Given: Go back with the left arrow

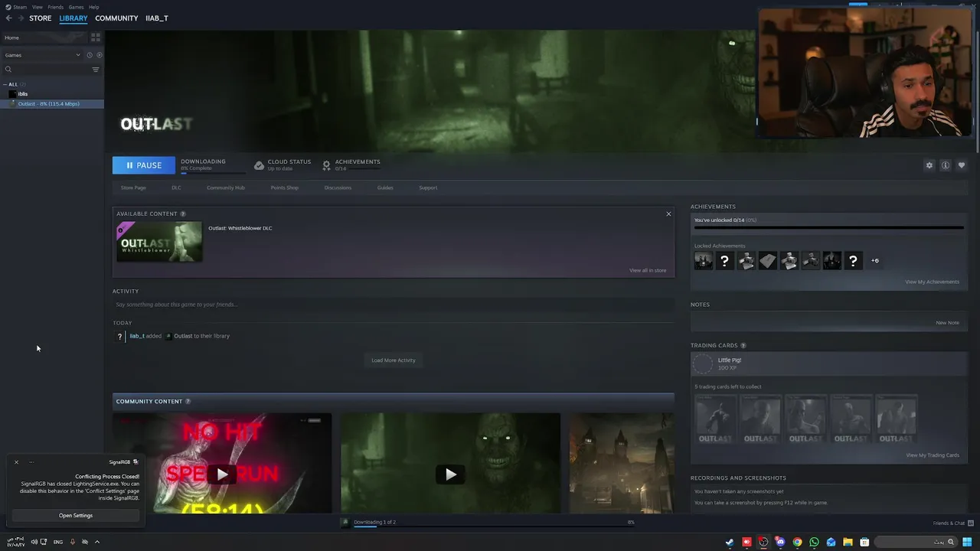Looking at the screenshot, I should click(x=8, y=18).
